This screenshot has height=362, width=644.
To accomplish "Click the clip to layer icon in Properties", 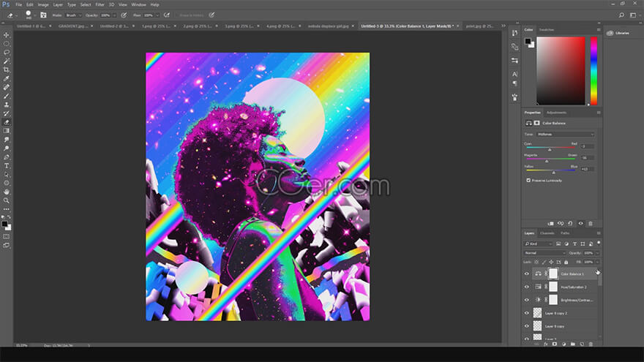I will click(551, 223).
